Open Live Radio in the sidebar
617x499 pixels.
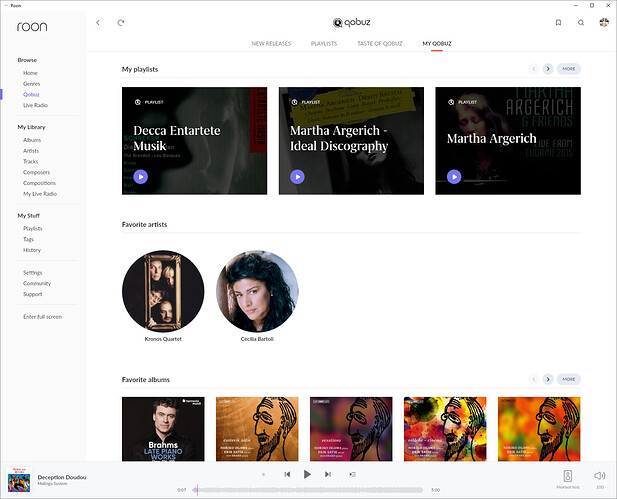35,105
